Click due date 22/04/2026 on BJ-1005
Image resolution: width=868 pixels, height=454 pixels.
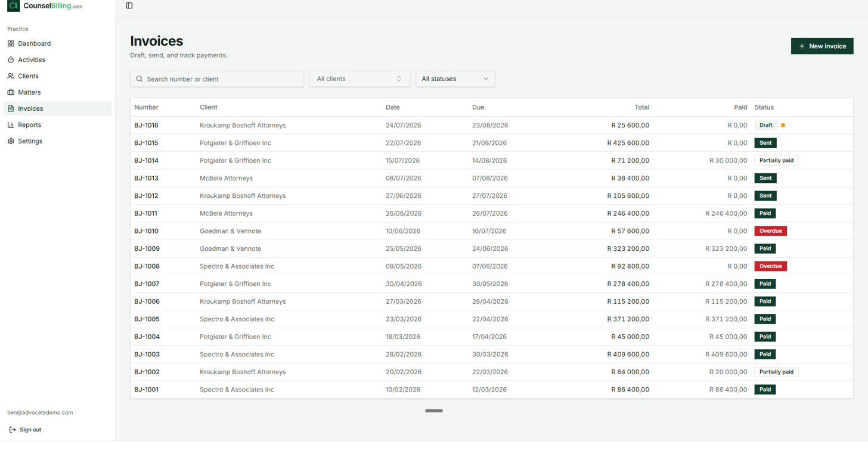point(490,319)
